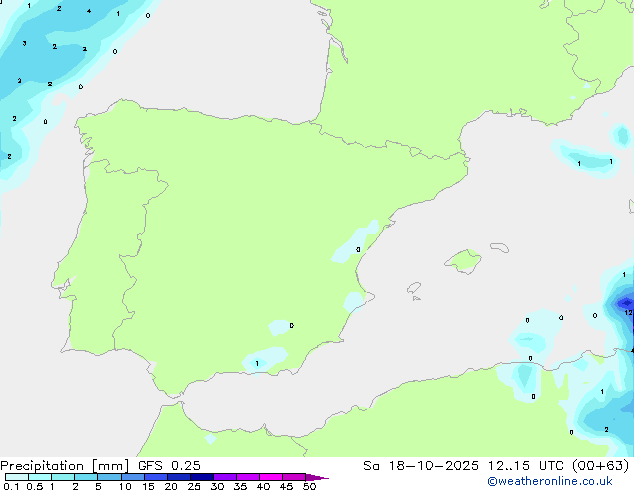Select the '(00+63)' forecast offset text
The height and width of the screenshot is (490, 634).
pyautogui.click(x=601, y=466)
